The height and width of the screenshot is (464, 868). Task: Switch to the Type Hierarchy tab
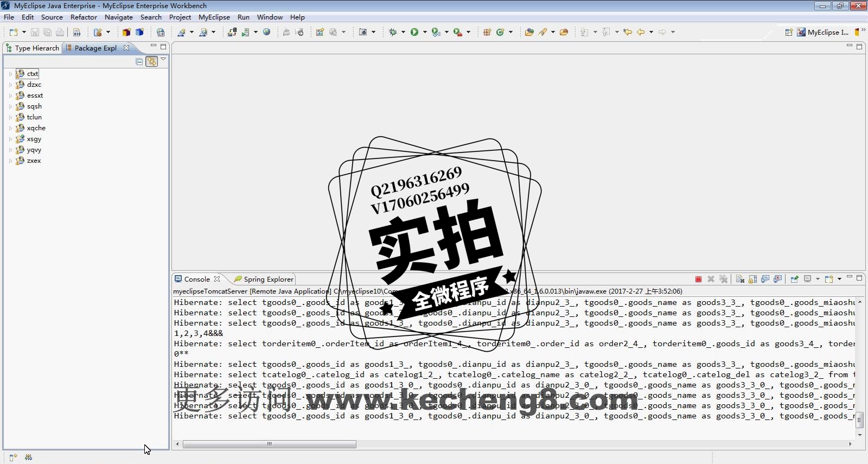(33, 48)
